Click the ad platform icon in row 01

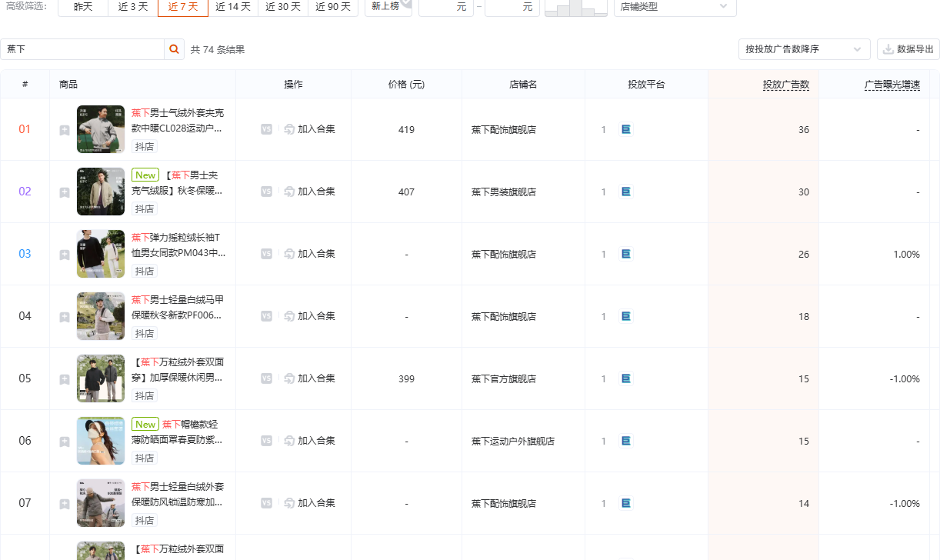[x=625, y=129]
